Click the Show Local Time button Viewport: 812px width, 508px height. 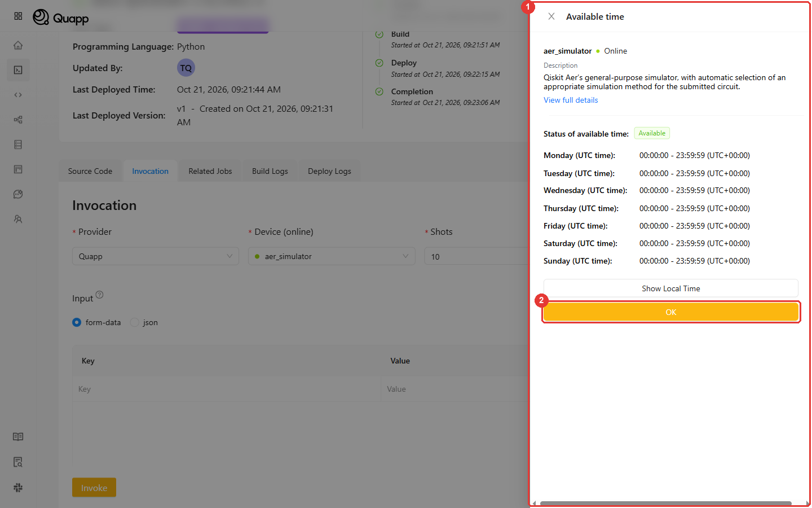(x=671, y=288)
